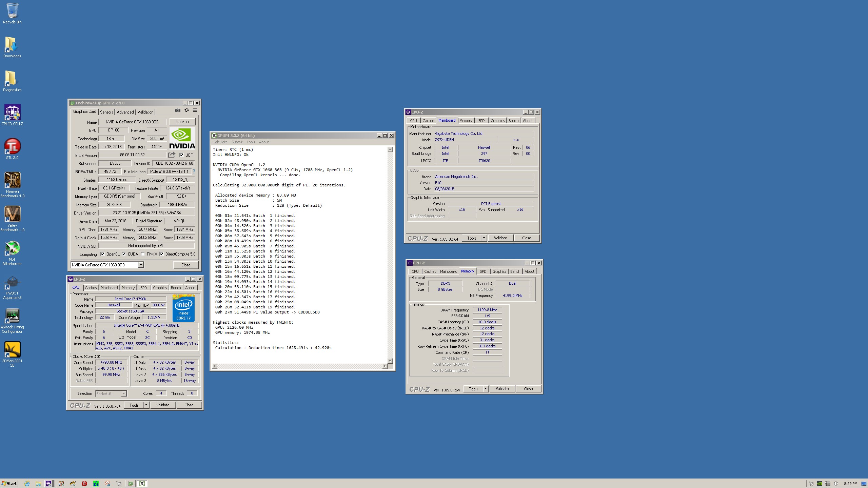Switch to the Validation tab in GPU-Z

click(x=145, y=112)
